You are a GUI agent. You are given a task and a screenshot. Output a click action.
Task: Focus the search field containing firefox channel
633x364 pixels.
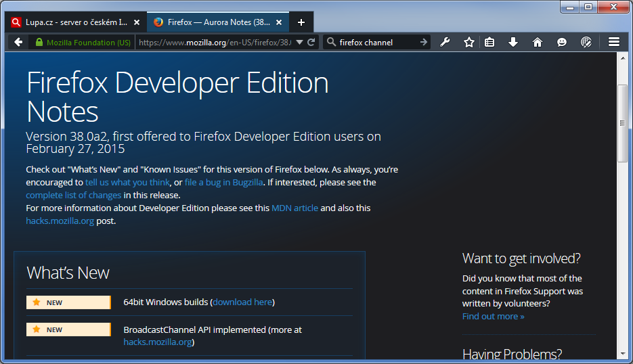376,42
